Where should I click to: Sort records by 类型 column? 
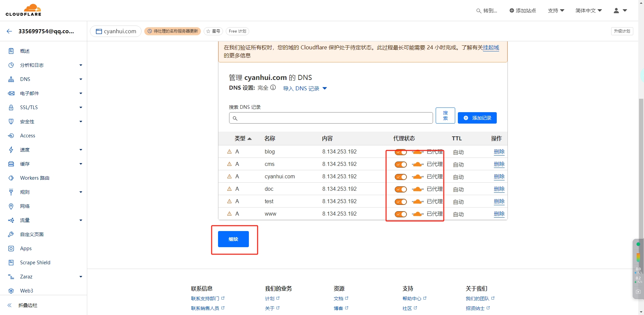coord(243,138)
